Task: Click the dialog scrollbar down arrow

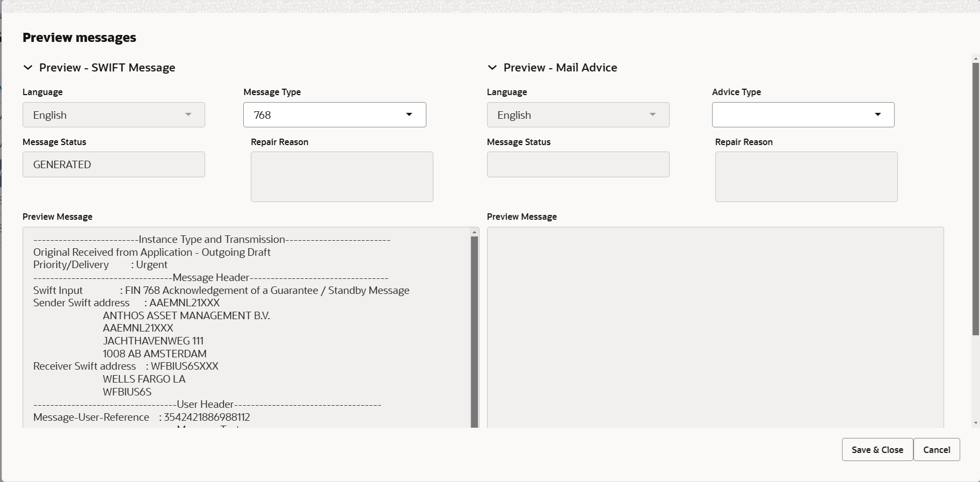Action: click(976, 423)
